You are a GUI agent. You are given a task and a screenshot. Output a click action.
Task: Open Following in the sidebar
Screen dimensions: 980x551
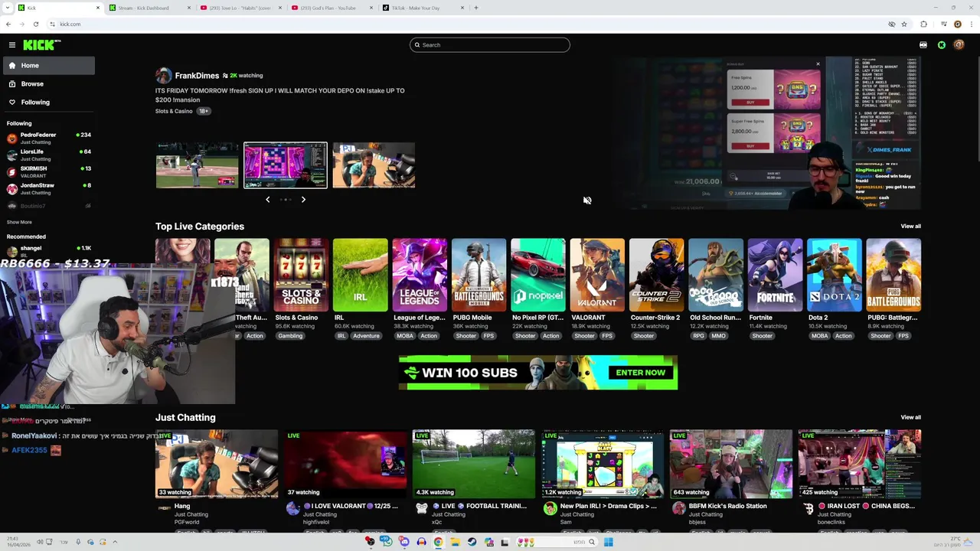click(x=49, y=103)
